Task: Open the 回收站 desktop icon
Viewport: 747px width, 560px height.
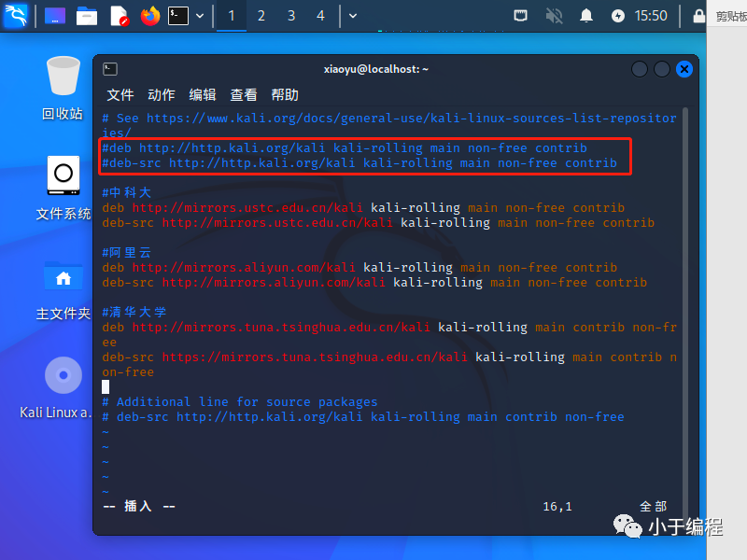Action: click(x=62, y=77)
